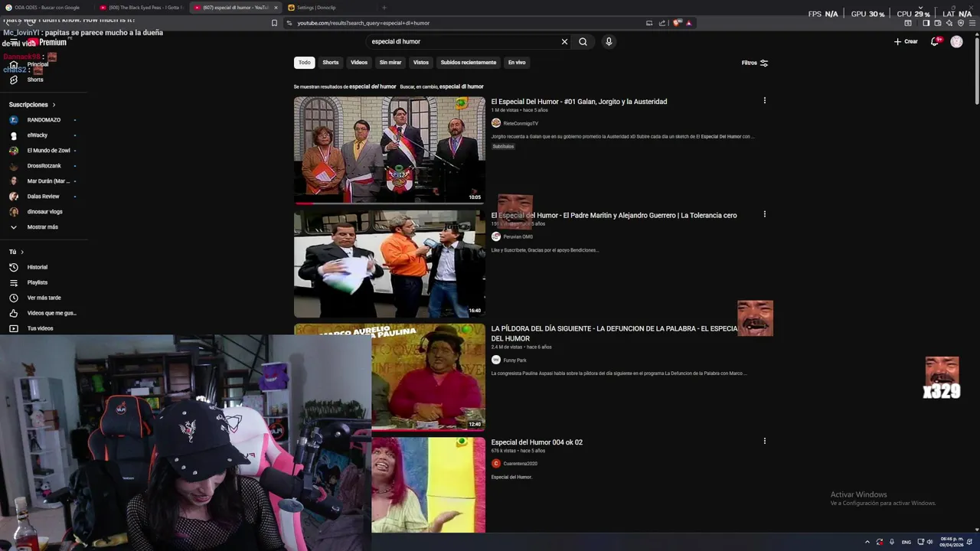This screenshot has width=980, height=551.
Task: Open the Filtros filter panel
Action: [755, 63]
